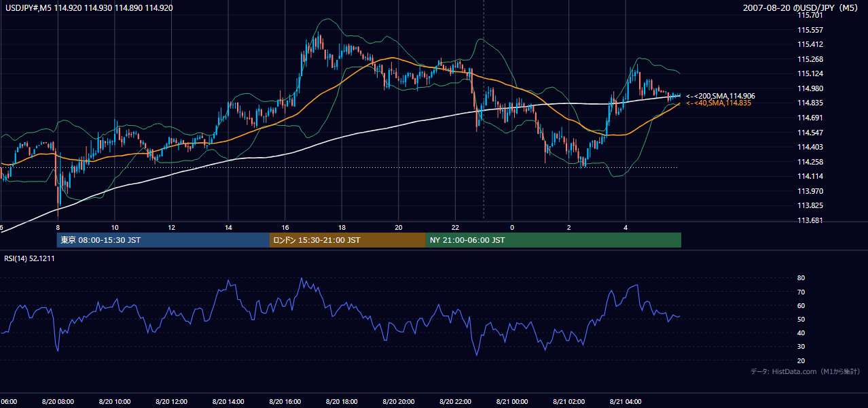Screen dimensions: 868x408
Task: Click the hour 22 tick on price chart
Action: point(456,228)
